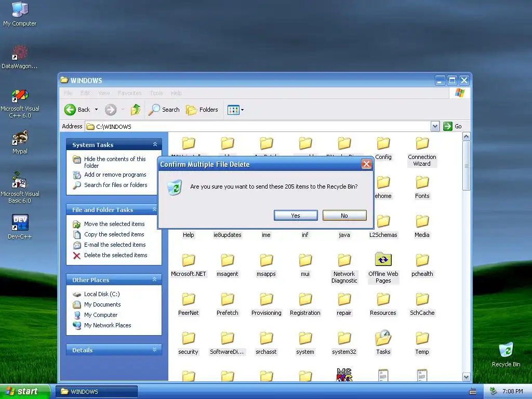The height and width of the screenshot is (399, 532).
Task: Cancel deletion with the No button
Action: (344, 216)
